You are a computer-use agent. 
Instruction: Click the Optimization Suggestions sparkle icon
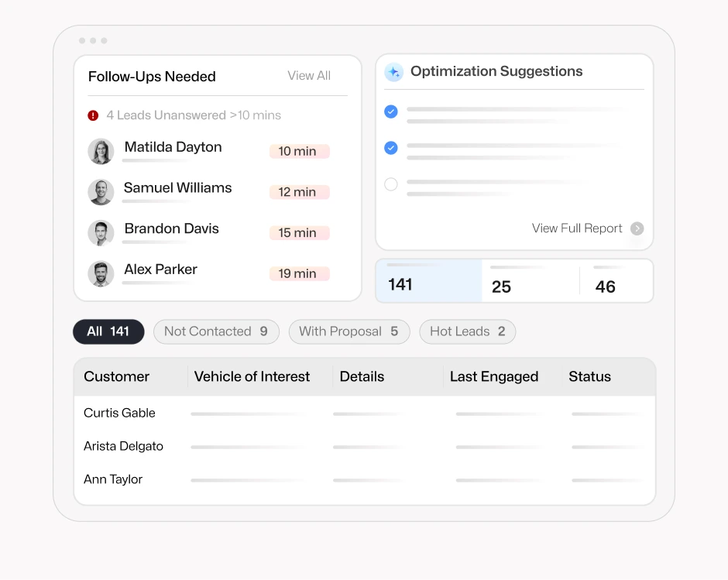[393, 72]
